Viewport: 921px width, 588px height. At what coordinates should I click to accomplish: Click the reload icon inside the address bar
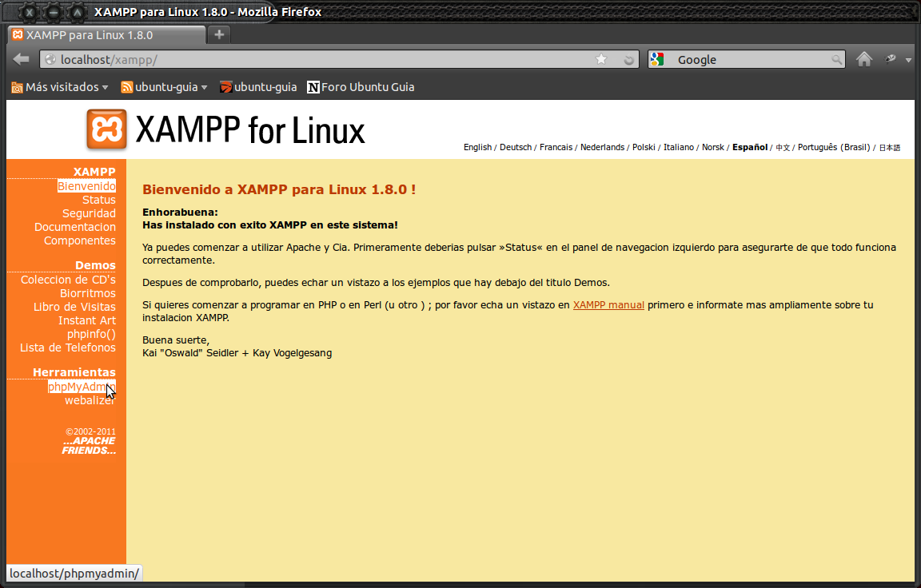(628, 59)
